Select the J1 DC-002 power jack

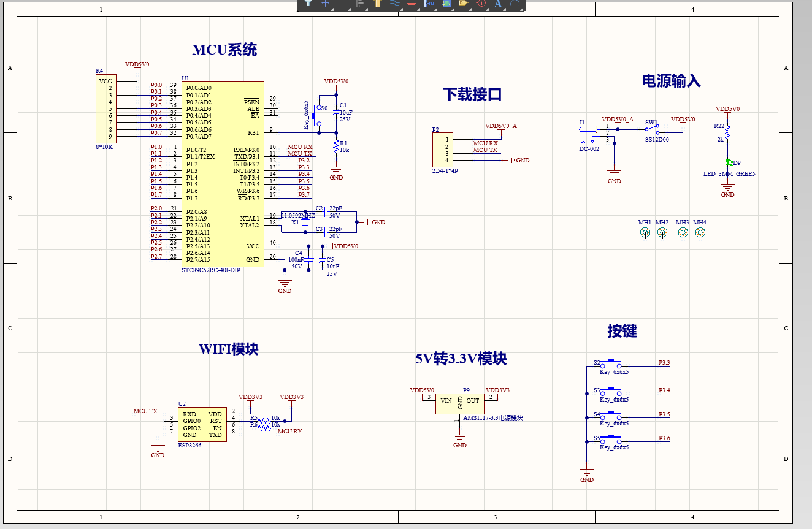[589, 134]
